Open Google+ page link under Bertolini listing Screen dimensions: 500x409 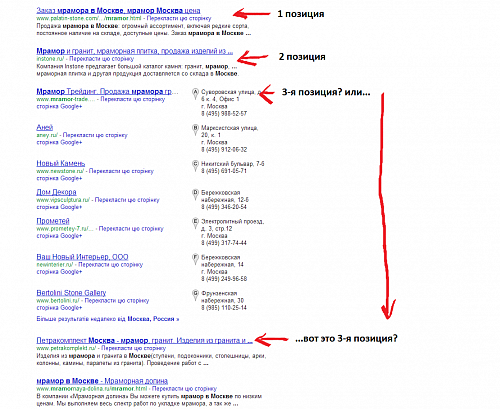coord(59,308)
